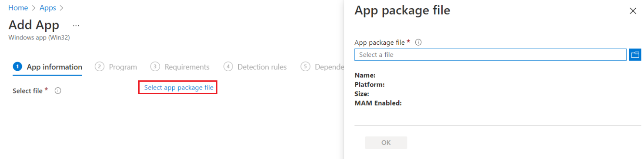Click the Platform: label in the panel
Viewport: 644px width, 159px height.
(x=370, y=84)
